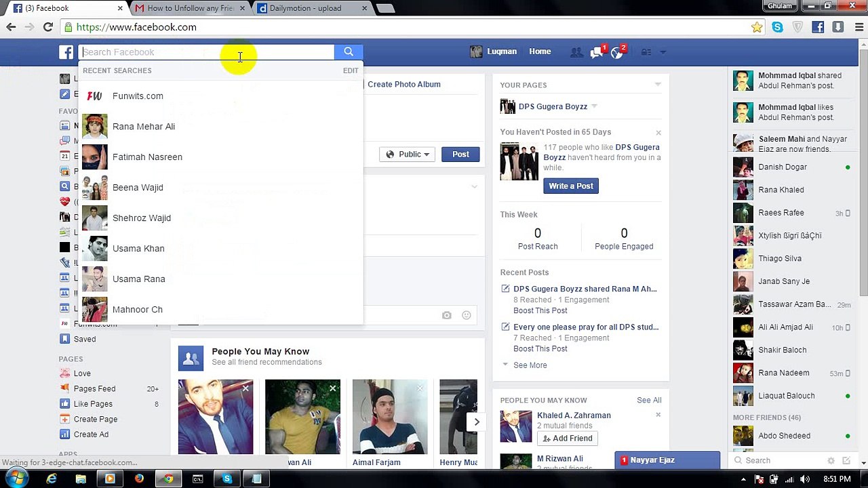The width and height of the screenshot is (868, 488).
Task: Select Fatimah Nasreen recent search
Action: pos(220,157)
